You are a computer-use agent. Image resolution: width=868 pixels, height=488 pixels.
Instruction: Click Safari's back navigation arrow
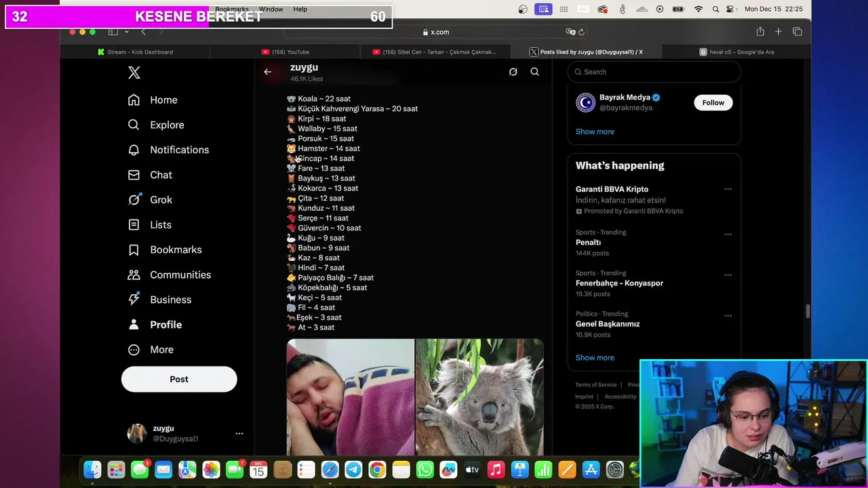coord(143,32)
